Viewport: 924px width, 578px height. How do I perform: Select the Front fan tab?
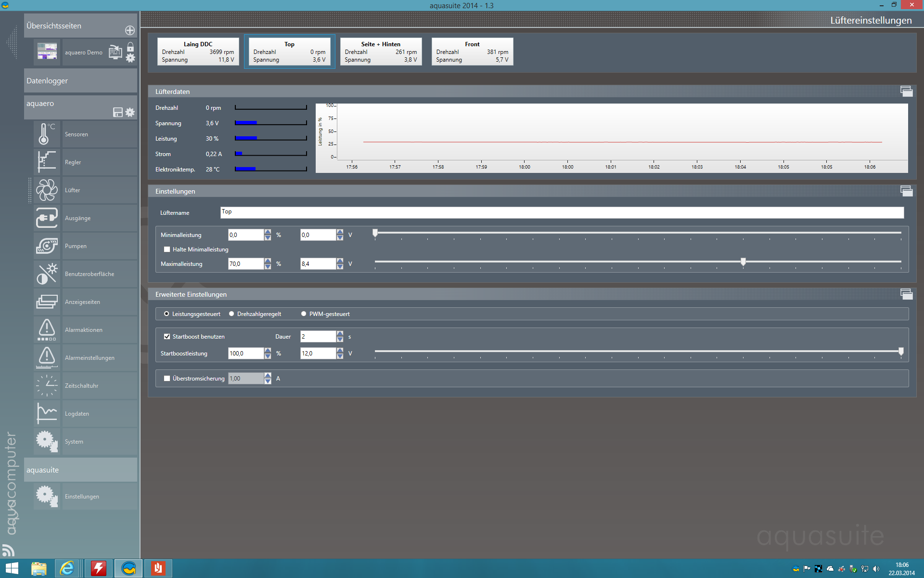point(472,52)
